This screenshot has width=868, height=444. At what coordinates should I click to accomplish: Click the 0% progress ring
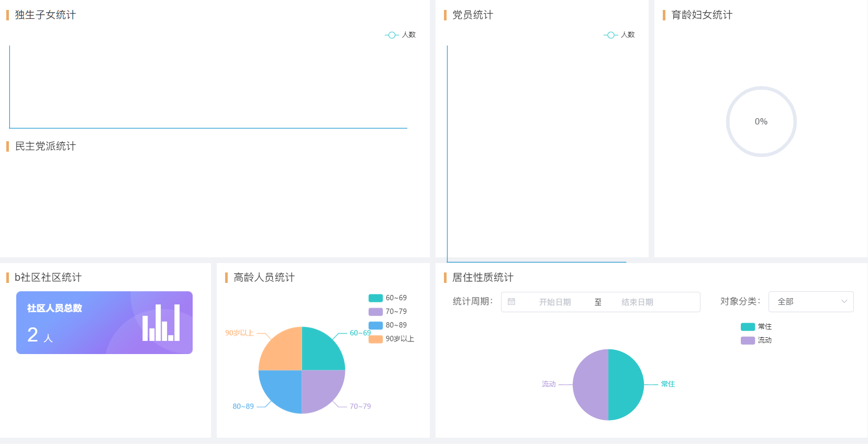pyautogui.click(x=761, y=121)
